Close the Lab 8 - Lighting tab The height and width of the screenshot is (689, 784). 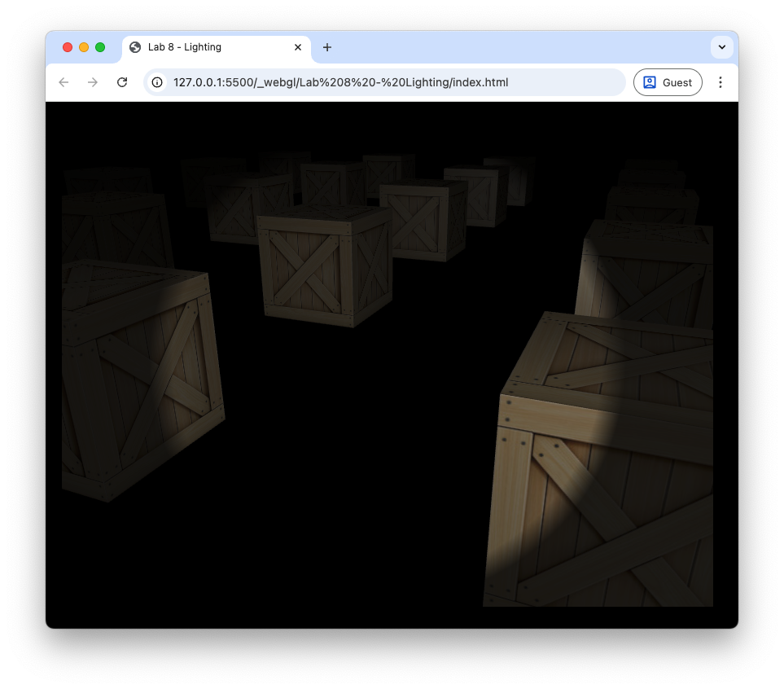[x=298, y=47]
